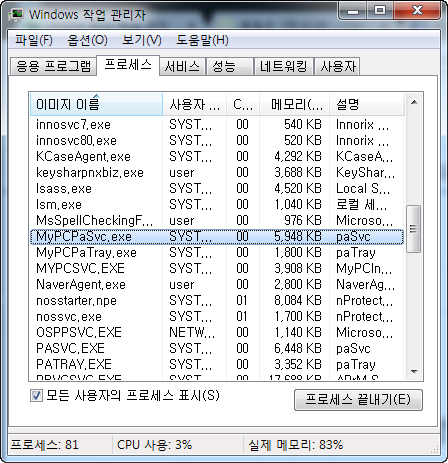Select lsass.exe process
Screen dimensions: 448x463
tap(217, 189)
